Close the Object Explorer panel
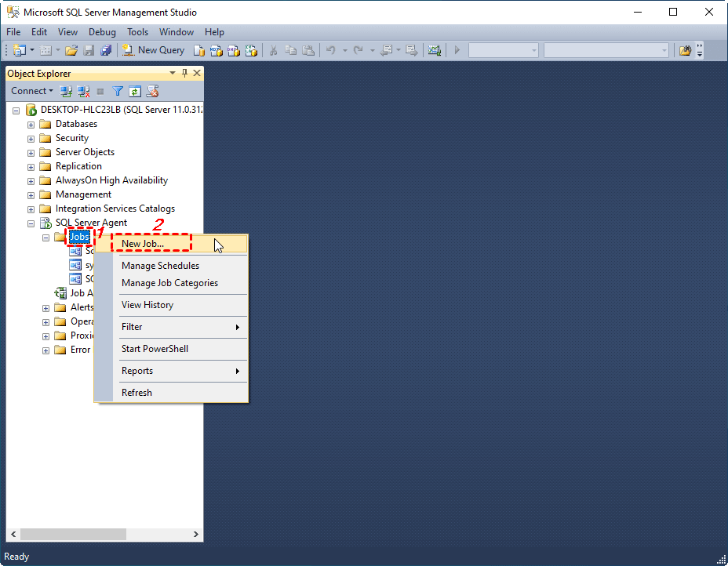Screen dimensions: 728x566 pos(197,73)
